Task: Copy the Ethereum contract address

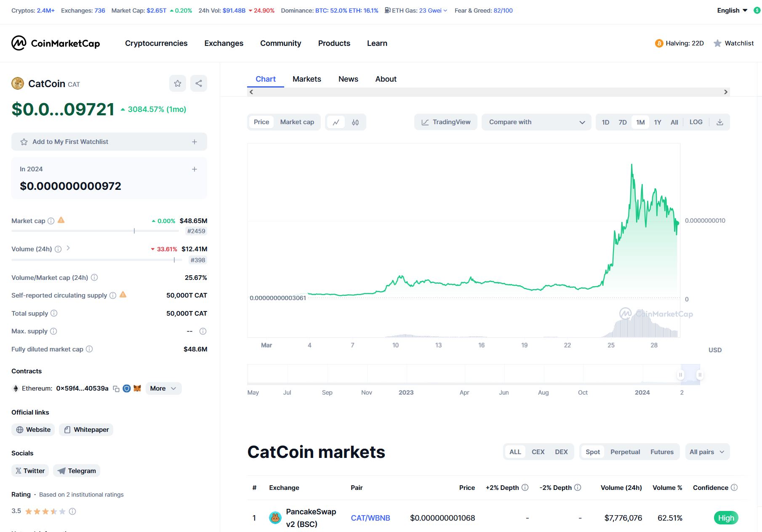Action: pos(116,388)
